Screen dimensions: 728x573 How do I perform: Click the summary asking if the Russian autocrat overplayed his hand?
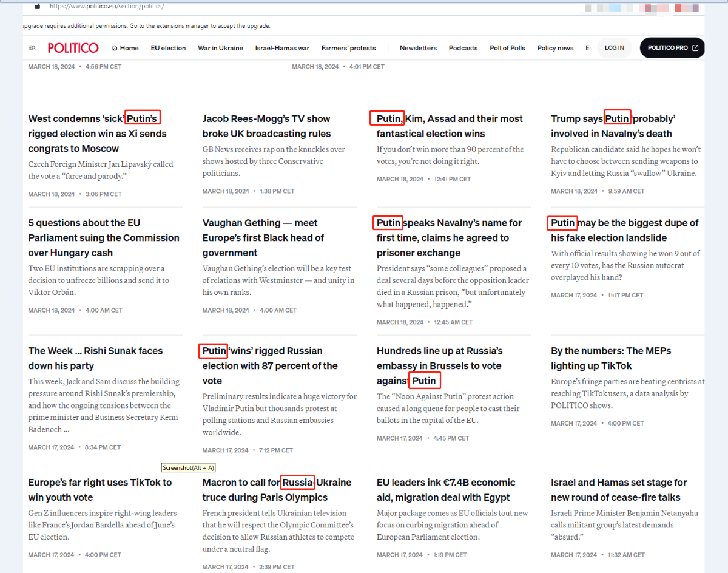point(625,265)
